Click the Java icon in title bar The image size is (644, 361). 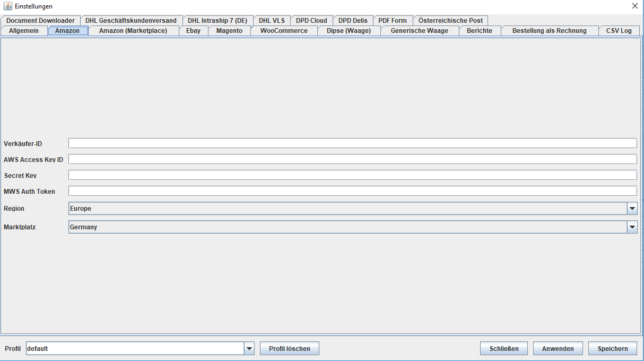[x=7, y=6]
